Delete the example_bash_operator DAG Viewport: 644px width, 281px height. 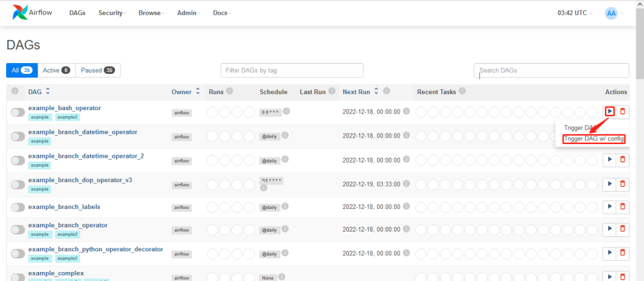pyautogui.click(x=623, y=111)
